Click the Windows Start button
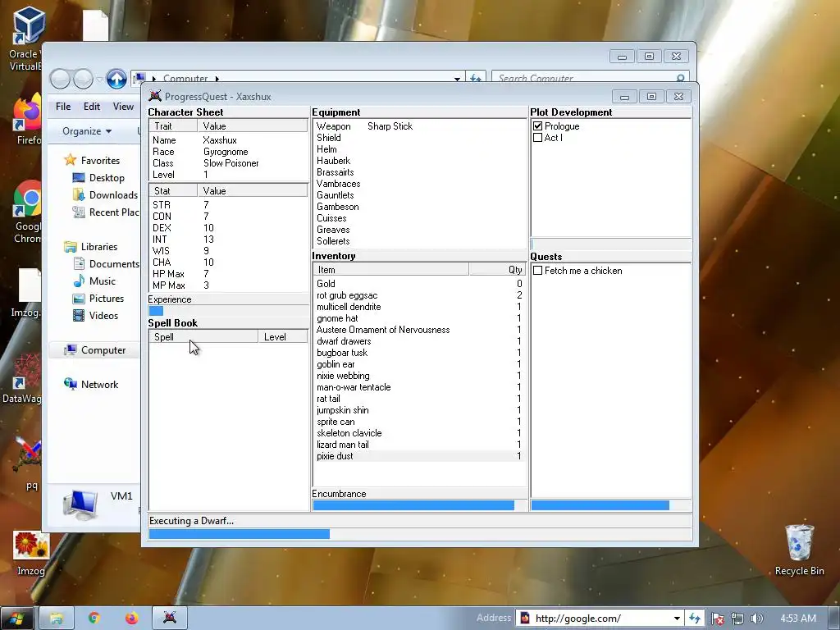The width and height of the screenshot is (840, 630). point(16,619)
